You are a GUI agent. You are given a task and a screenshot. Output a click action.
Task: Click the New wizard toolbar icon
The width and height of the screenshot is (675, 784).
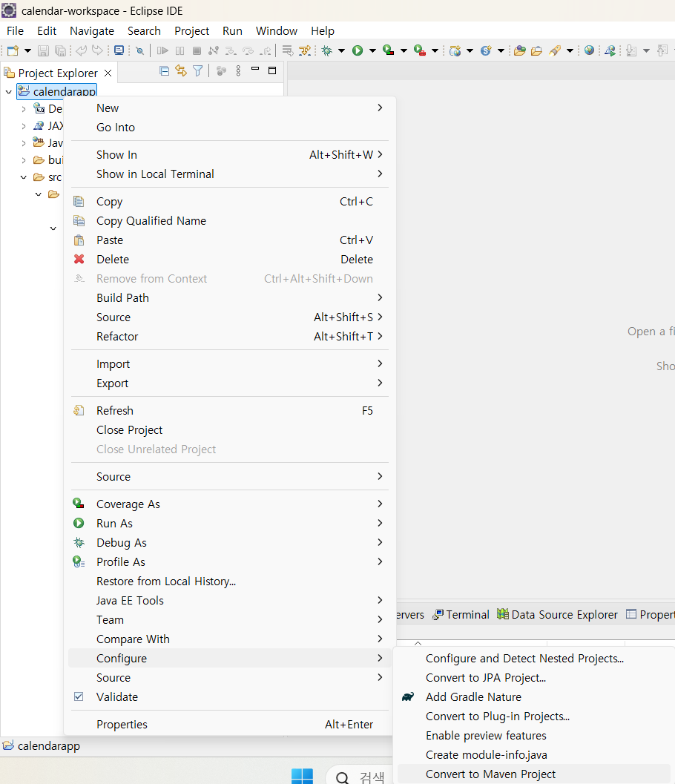pos(13,50)
